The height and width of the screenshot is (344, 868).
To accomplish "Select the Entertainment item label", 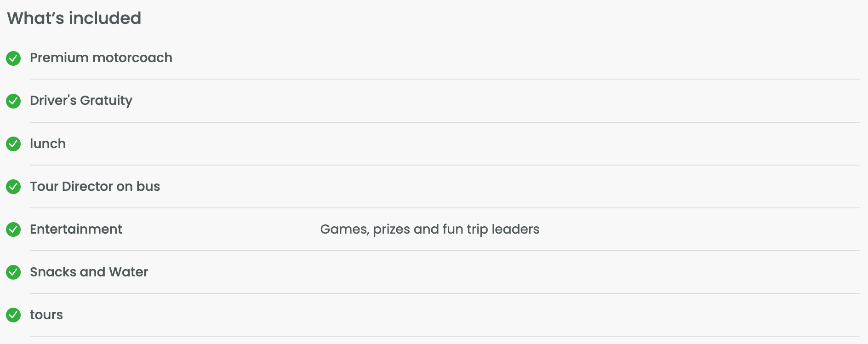I will pyautogui.click(x=76, y=229).
